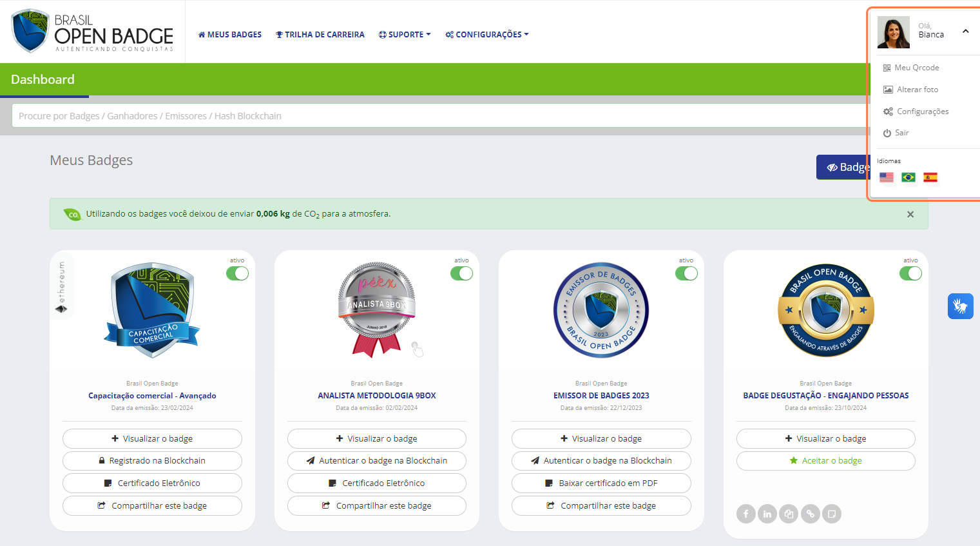Toggle ativo switch on Analista Metodologia 9Box
Image resolution: width=980 pixels, height=546 pixels.
[461, 273]
